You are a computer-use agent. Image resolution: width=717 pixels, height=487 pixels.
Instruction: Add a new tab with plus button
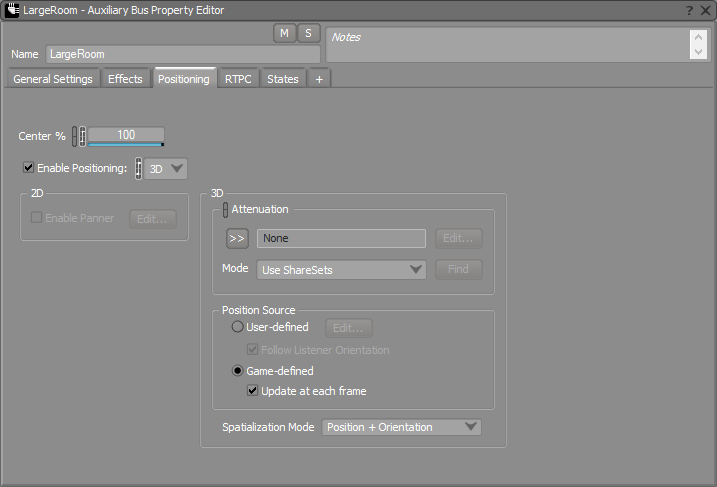(x=319, y=79)
